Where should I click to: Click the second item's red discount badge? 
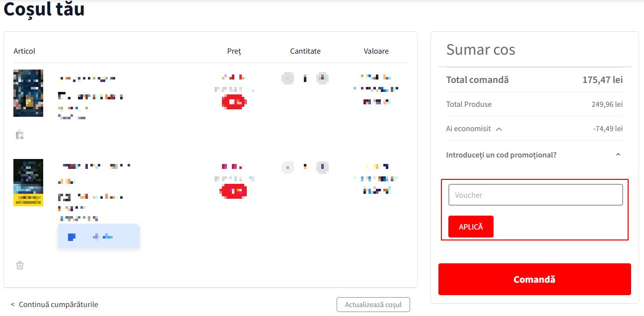233,191
